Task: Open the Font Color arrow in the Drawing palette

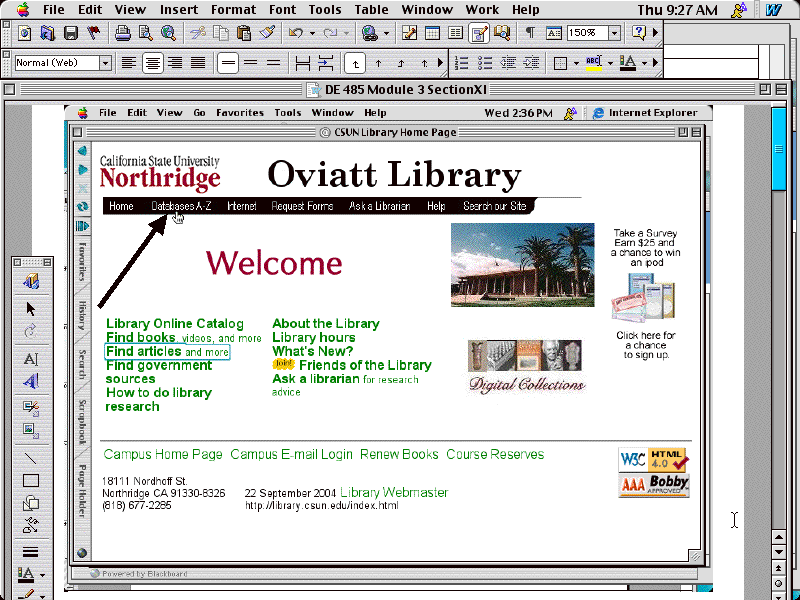Action: pos(42,575)
